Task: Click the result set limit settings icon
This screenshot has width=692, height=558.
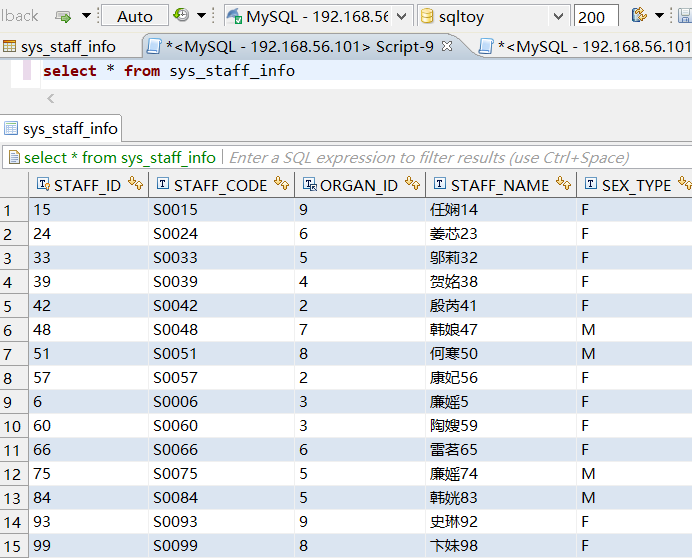Action: 639,16
